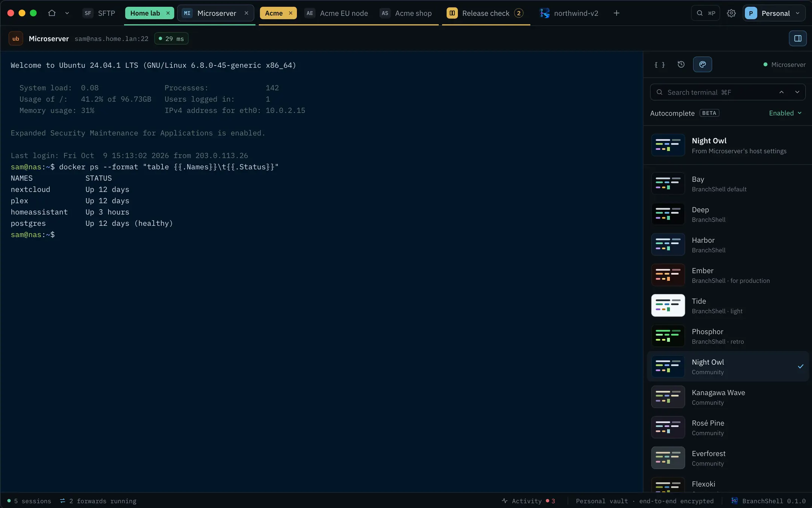Click the BranchShell 0.1.0 version label
This screenshot has width=812, height=508.
(x=768, y=501)
